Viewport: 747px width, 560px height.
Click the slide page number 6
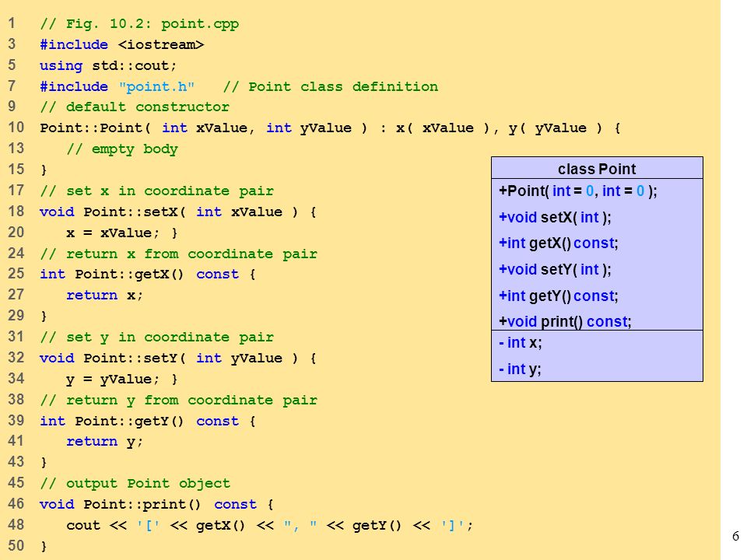pyautogui.click(x=735, y=536)
